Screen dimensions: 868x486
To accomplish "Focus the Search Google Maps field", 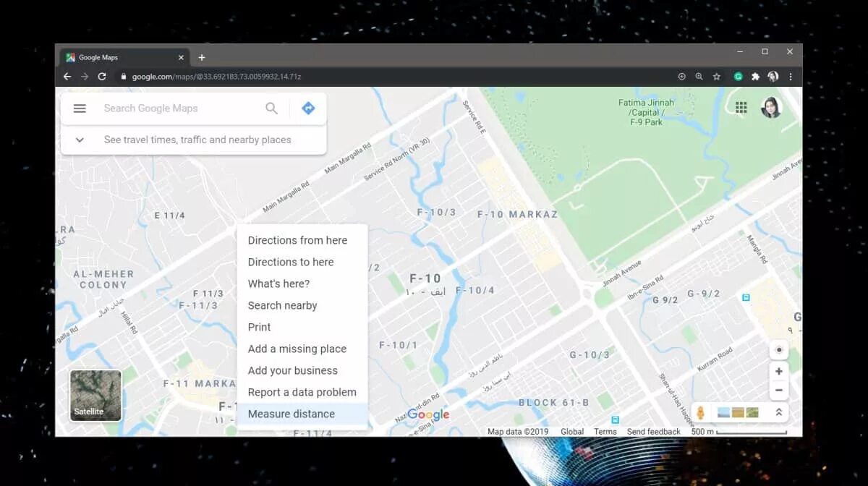I will [x=178, y=108].
